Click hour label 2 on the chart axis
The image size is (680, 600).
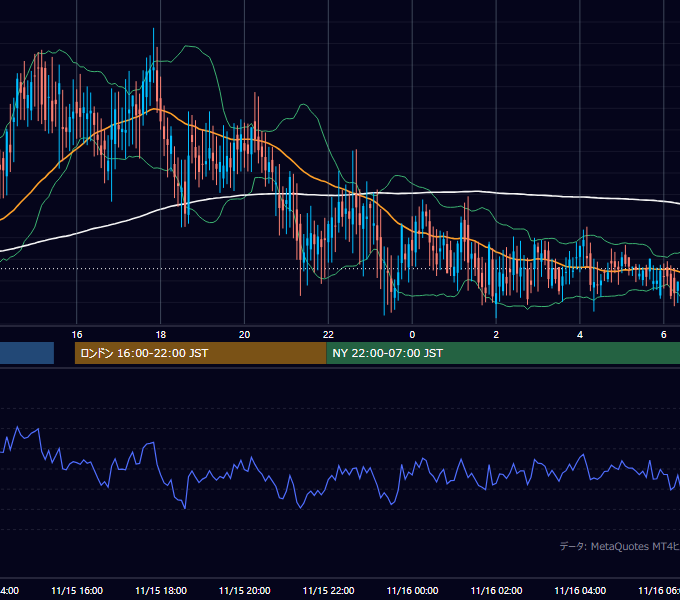click(496, 335)
